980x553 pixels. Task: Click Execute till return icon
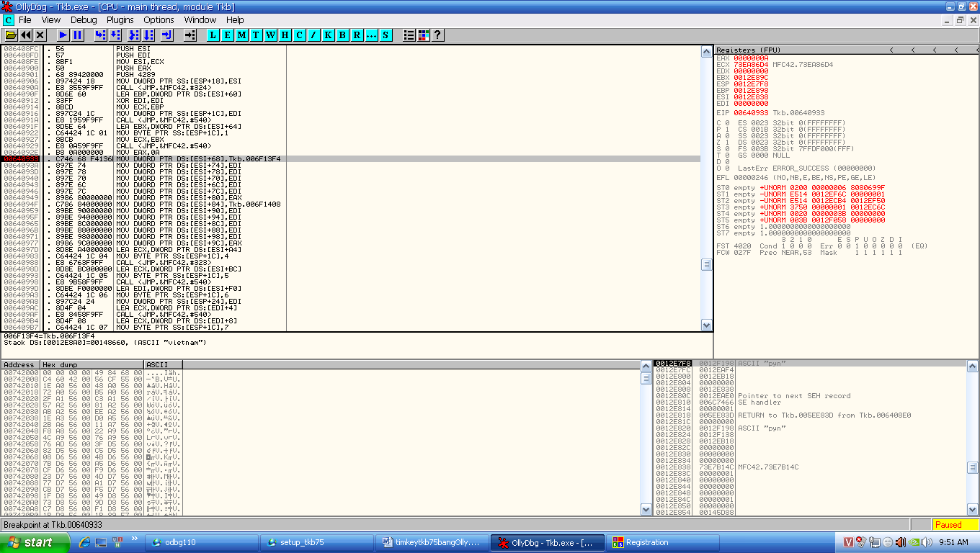(167, 35)
